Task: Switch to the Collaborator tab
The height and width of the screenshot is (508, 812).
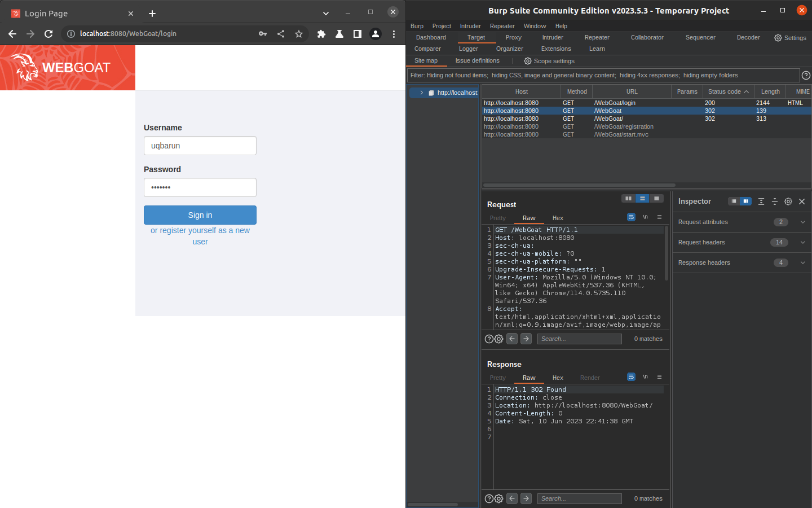Action: [x=647, y=37]
